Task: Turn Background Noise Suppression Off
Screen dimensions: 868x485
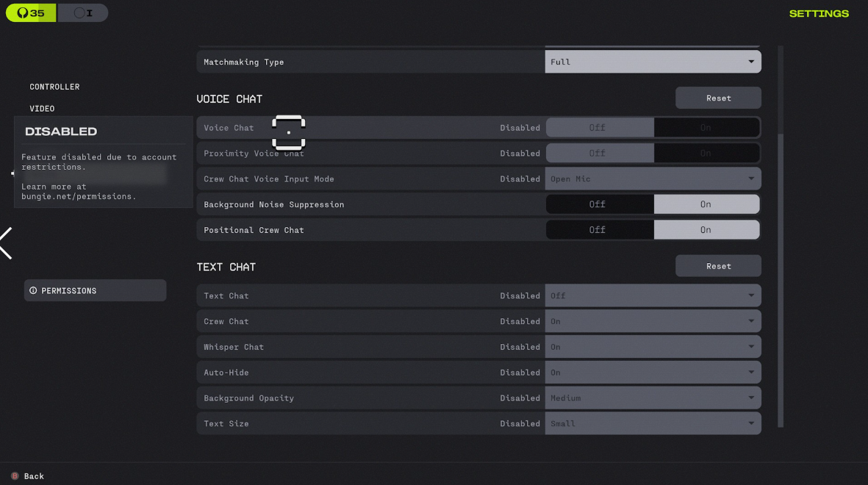Action: (598, 204)
